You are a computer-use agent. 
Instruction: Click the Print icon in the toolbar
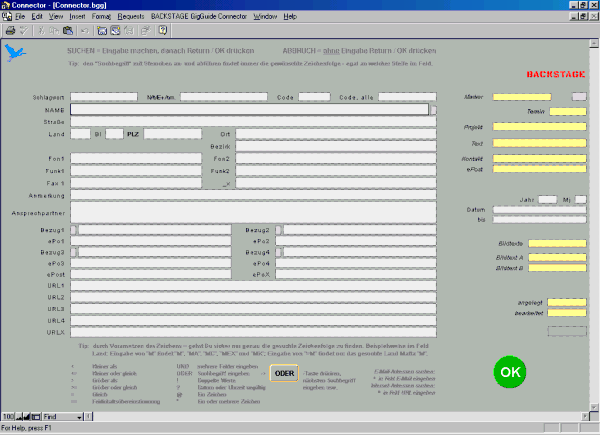pyautogui.click(x=9, y=31)
